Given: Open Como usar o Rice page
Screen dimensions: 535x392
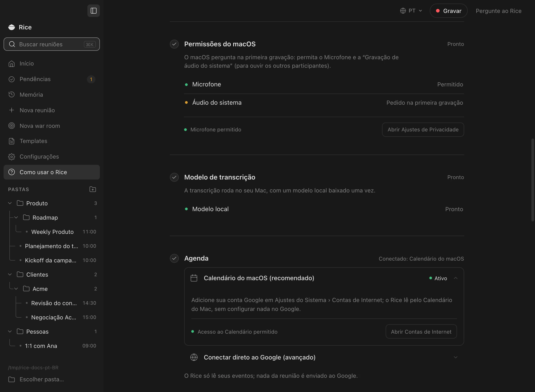Looking at the screenshot, I should tap(51, 172).
